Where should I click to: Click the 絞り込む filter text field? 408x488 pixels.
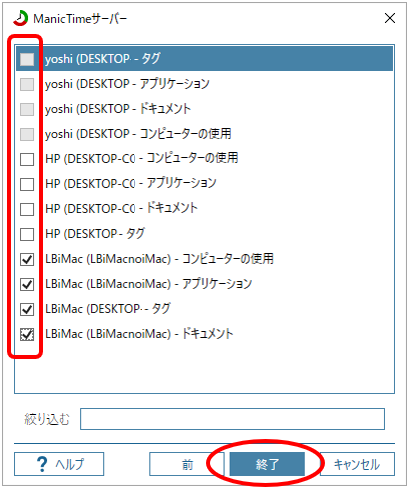(232, 419)
